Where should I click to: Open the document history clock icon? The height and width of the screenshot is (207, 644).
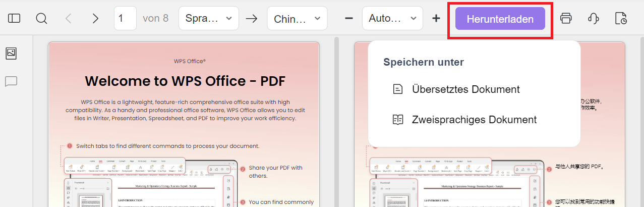621,19
